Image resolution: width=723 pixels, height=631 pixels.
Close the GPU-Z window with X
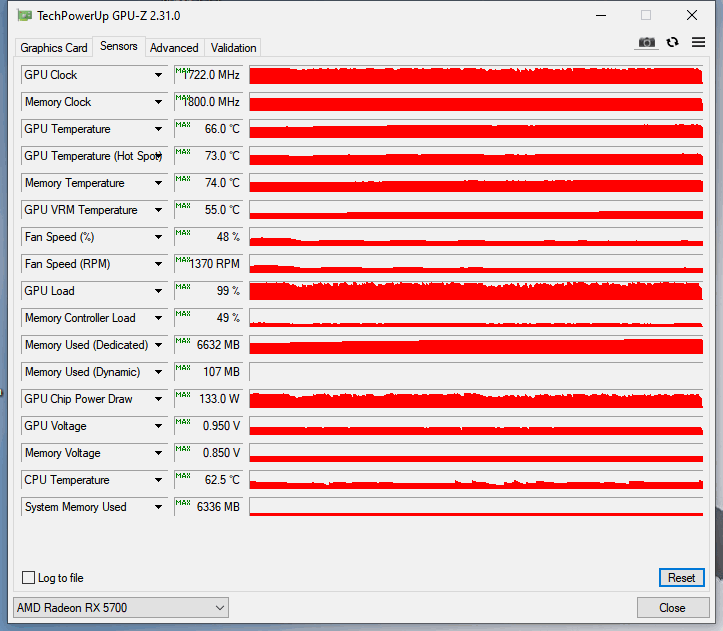(x=692, y=15)
